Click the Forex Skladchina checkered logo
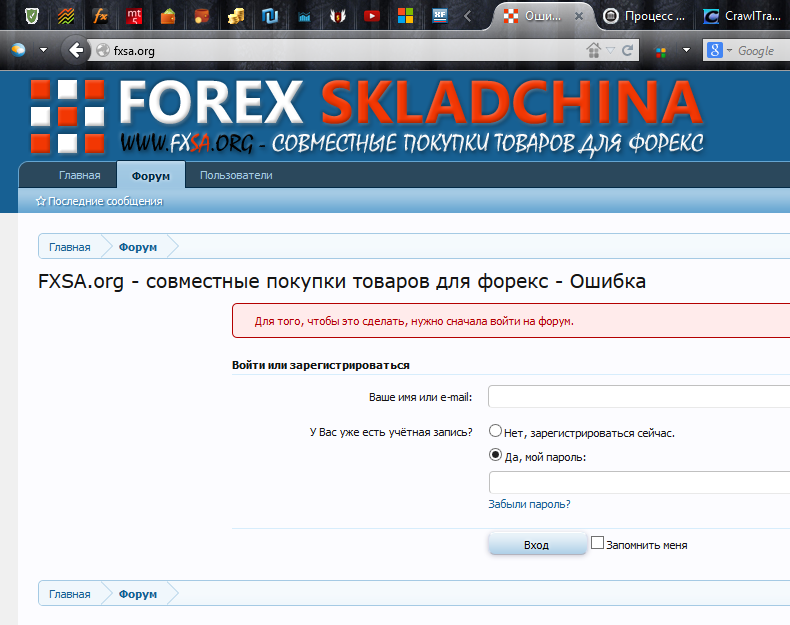 (67, 116)
